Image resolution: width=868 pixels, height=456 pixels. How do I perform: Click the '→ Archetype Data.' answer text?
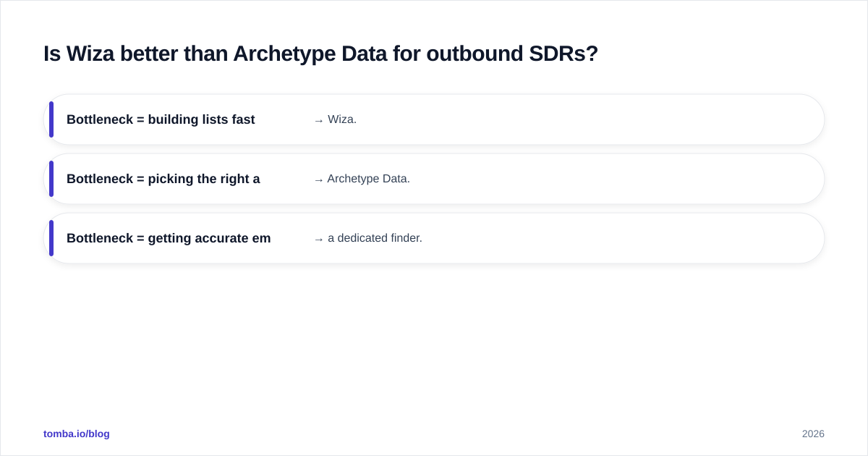tap(362, 179)
